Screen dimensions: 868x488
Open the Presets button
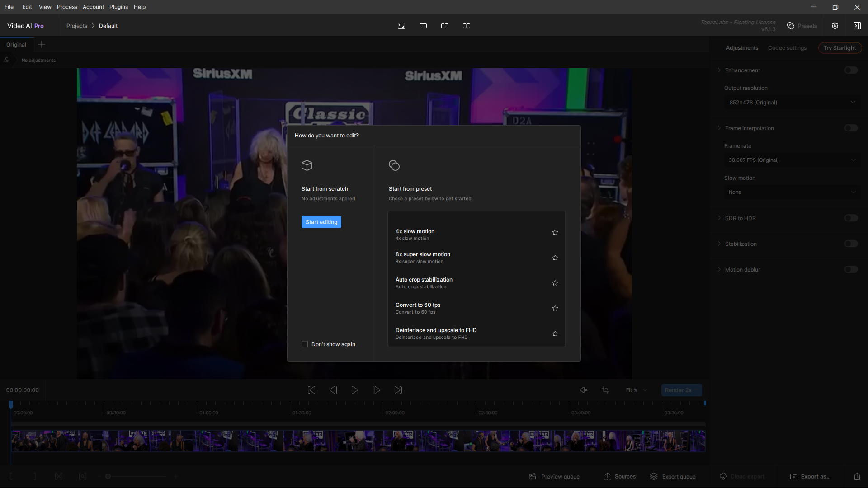[802, 26]
